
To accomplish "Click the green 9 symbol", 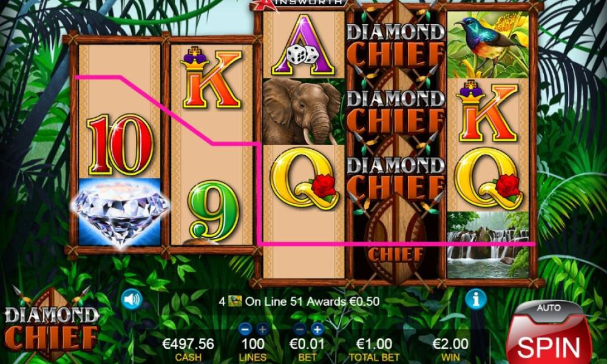I will point(213,211).
